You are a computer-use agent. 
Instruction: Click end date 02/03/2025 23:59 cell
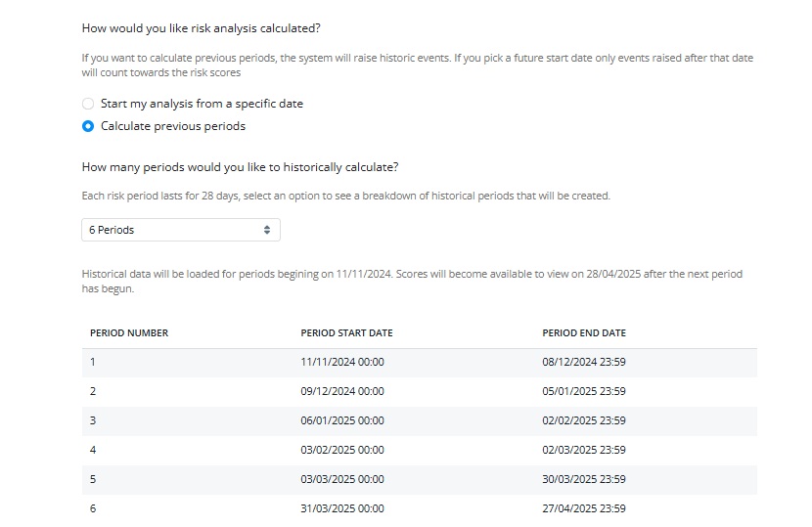[x=584, y=450]
